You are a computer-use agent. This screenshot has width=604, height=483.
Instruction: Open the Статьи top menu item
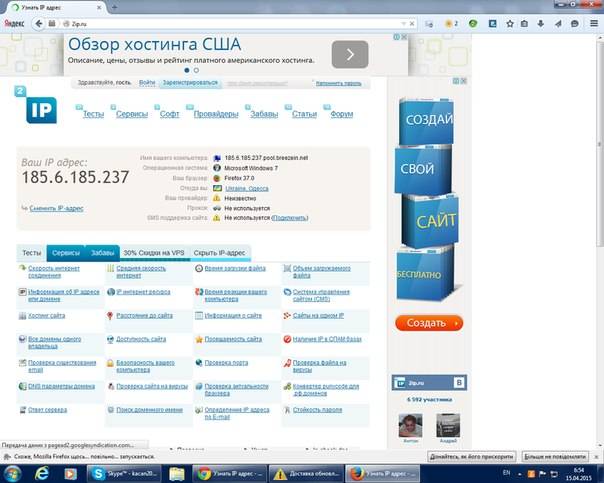(304, 114)
